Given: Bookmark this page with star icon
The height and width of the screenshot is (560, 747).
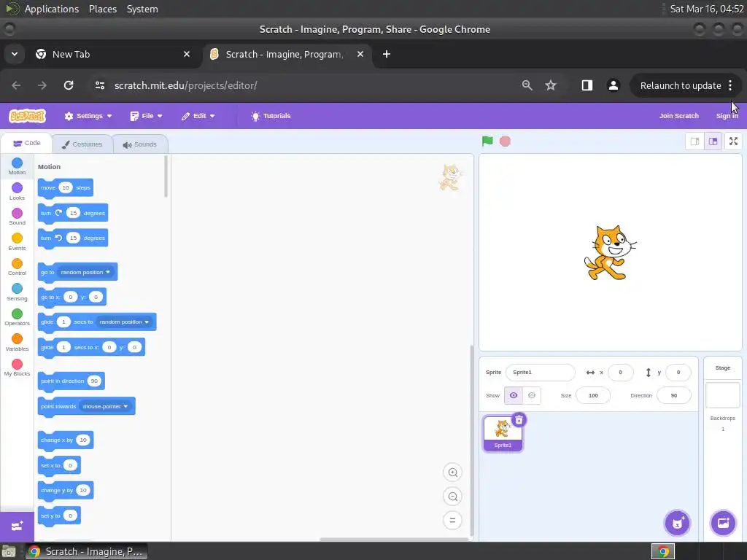Looking at the screenshot, I should (551, 85).
